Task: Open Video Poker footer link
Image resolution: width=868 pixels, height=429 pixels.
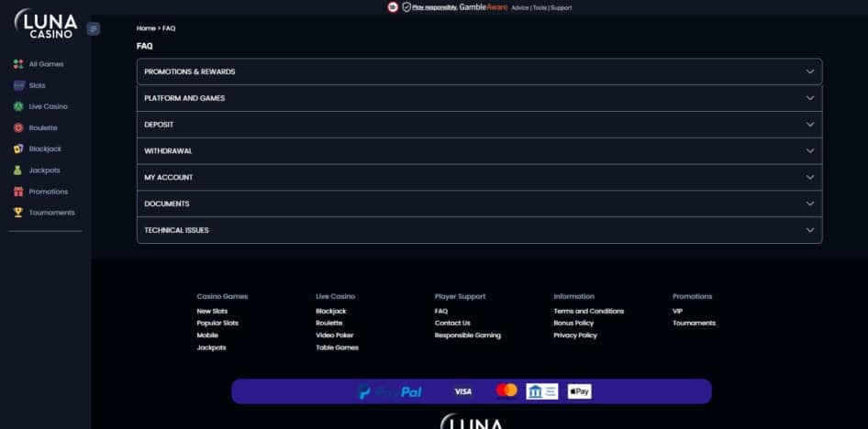Action: [x=335, y=335]
